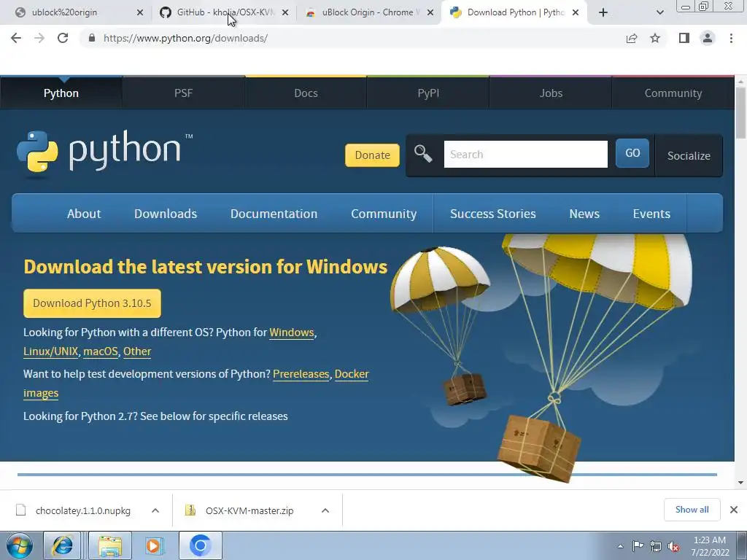Image resolution: width=747 pixels, height=560 pixels.
Task: Click the muted volume tray icon
Action: tap(673, 546)
